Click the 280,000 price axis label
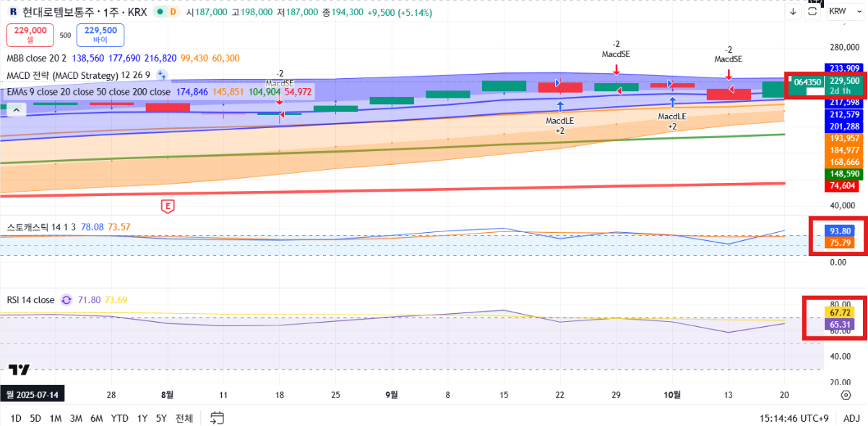The height and width of the screenshot is (426, 868). click(843, 47)
